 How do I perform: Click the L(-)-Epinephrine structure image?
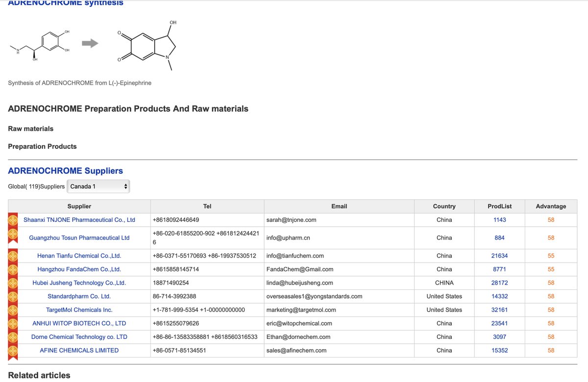pyautogui.click(x=40, y=46)
